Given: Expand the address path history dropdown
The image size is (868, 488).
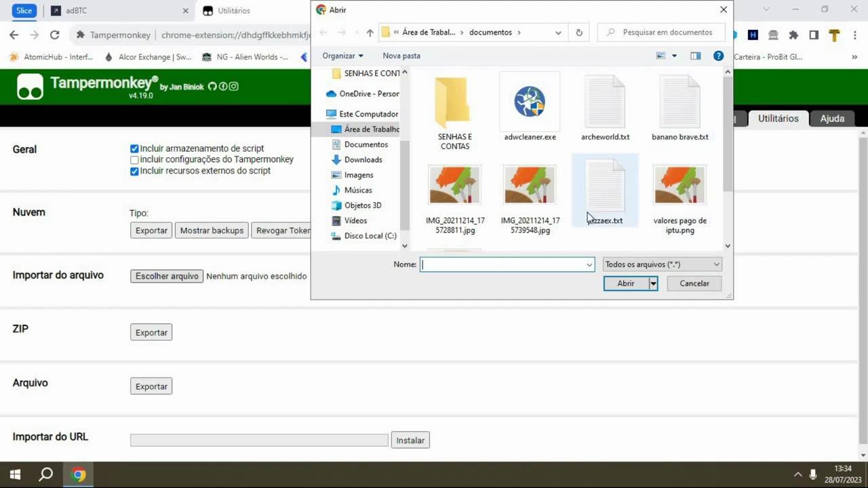Looking at the screenshot, I should 558,33.
